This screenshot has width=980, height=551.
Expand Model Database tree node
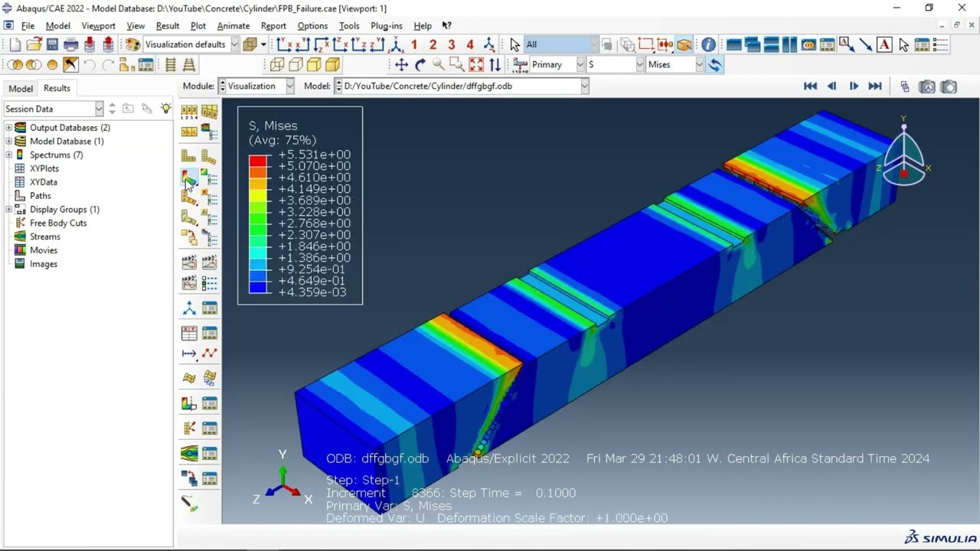(x=8, y=142)
